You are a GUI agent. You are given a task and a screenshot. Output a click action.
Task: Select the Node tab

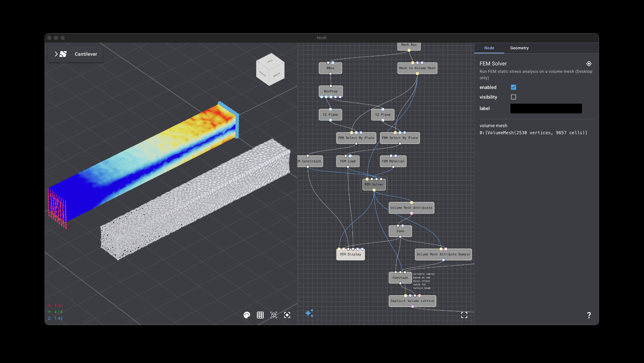(489, 48)
